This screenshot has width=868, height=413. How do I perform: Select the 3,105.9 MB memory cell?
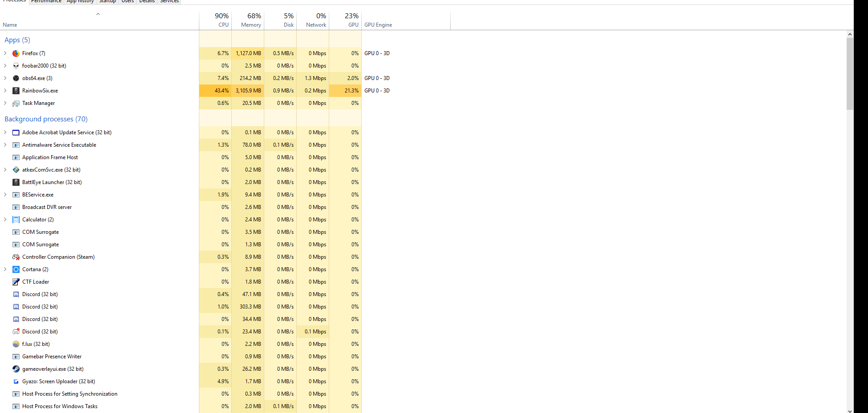coord(248,91)
